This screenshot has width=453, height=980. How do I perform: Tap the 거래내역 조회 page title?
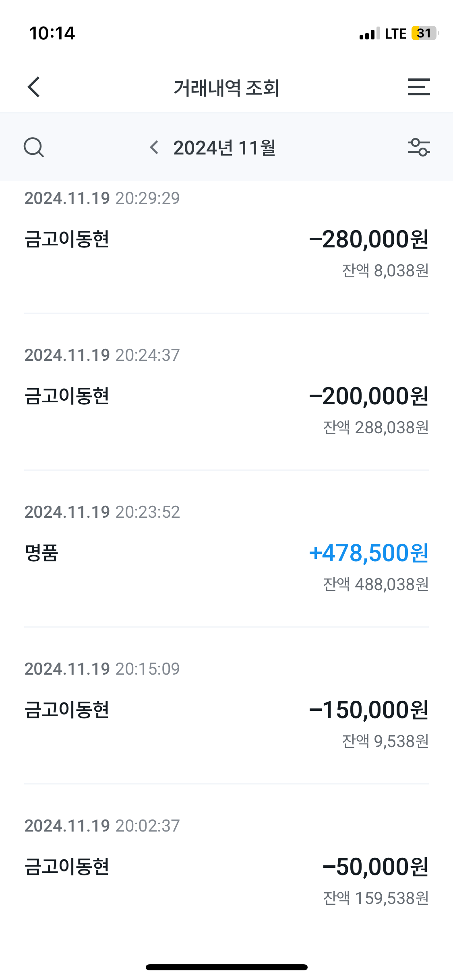pyautogui.click(x=226, y=88)
